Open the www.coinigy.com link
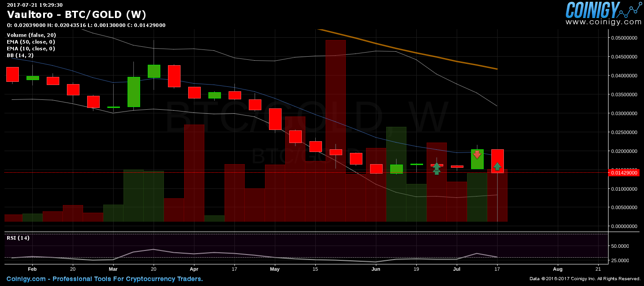The width and height of the screenshot is (644, 286). (603, 22)
